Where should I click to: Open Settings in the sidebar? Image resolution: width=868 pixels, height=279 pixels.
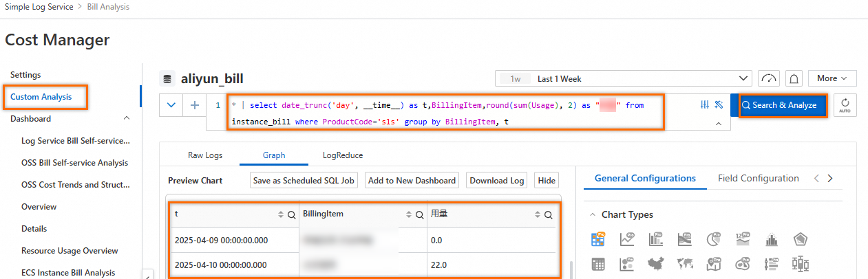tap(25, 74)
